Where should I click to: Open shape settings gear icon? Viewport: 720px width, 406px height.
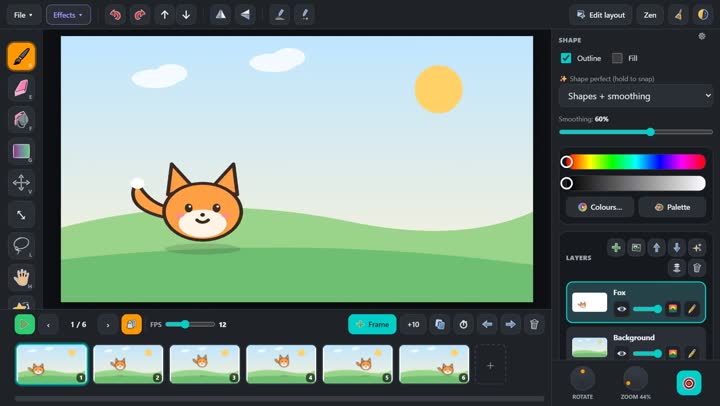pyautogui.click(x=702, y=36)
